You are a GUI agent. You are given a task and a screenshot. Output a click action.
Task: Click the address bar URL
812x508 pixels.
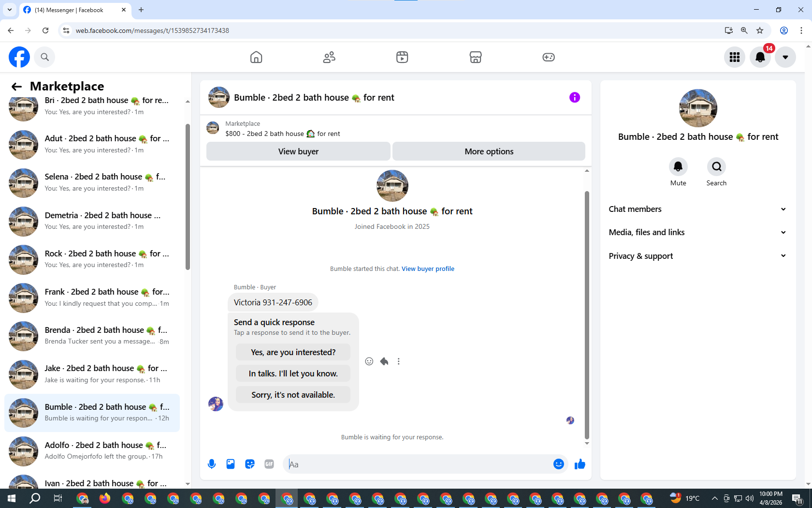pyautogui.click(x=152, y=30)
